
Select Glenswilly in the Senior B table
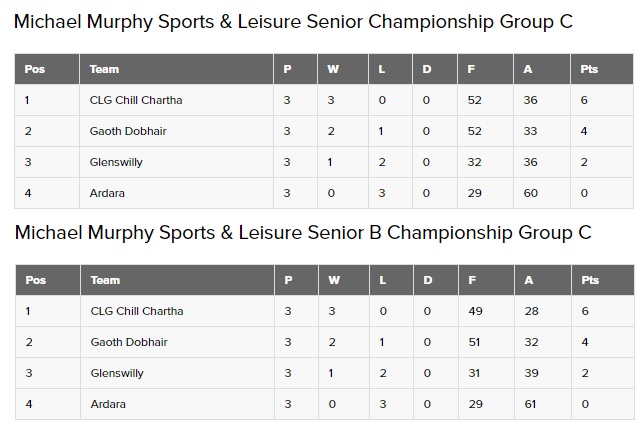tap(117, 373)
